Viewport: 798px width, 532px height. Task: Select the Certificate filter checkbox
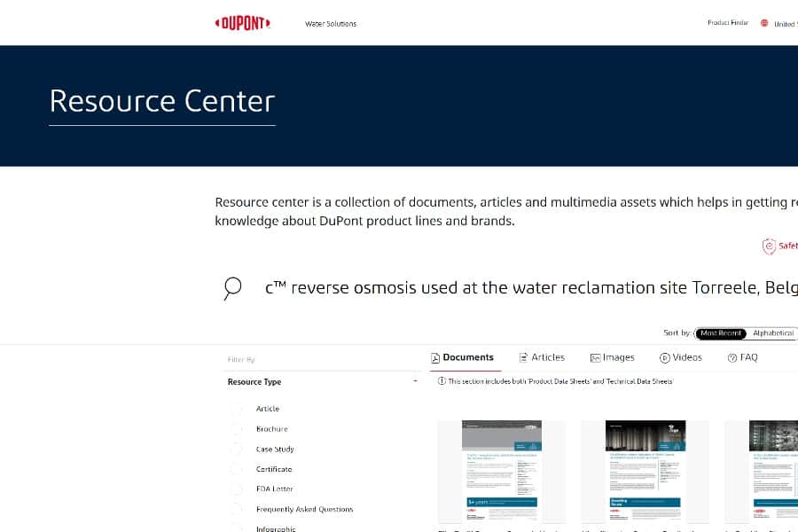[x=237, y=469]
